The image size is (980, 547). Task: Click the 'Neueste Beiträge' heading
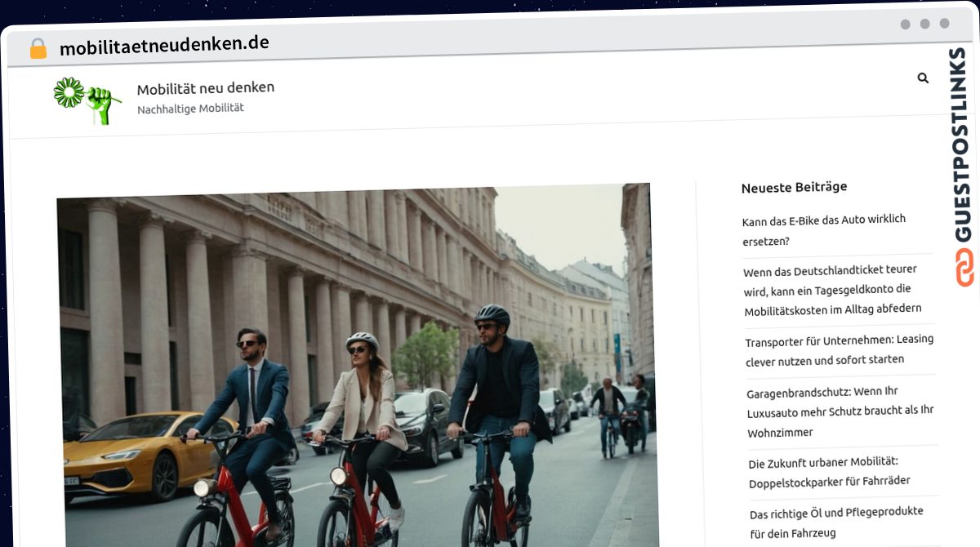pyautogui.click(x=794, y=188)
